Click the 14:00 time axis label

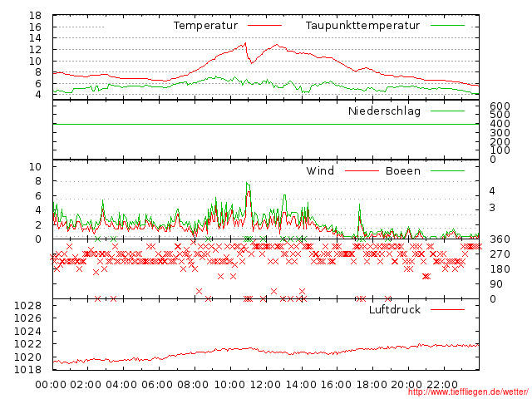pos(301,385)
